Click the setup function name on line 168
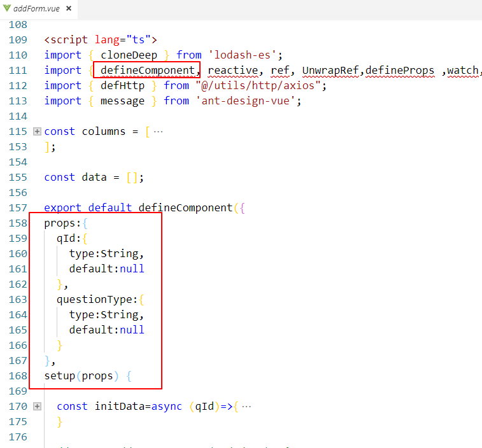This screenshot has height=448, width=482. click(59, 375)
